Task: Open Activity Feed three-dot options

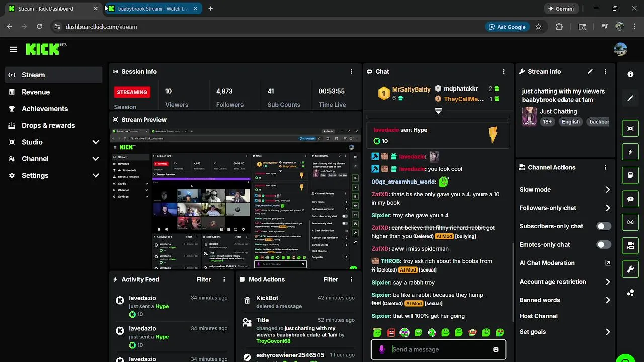Action: tap(224, 279)
